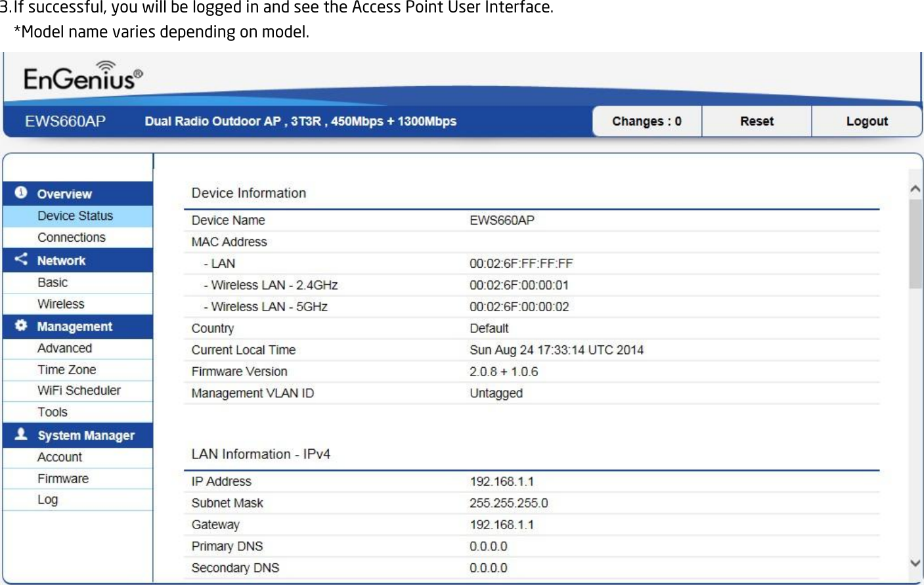The height and width of the screenshot is (585, 924).
Task: Click firmware version 2.0.8 + 1.0.6
Action: point(504,372)
